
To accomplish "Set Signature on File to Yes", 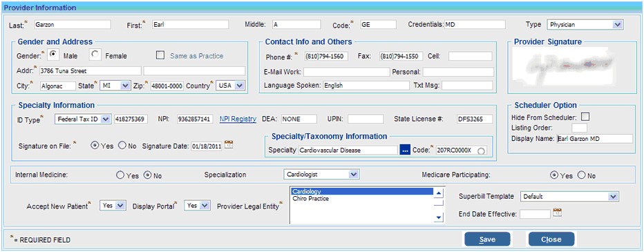I will (x=95, y=146).
